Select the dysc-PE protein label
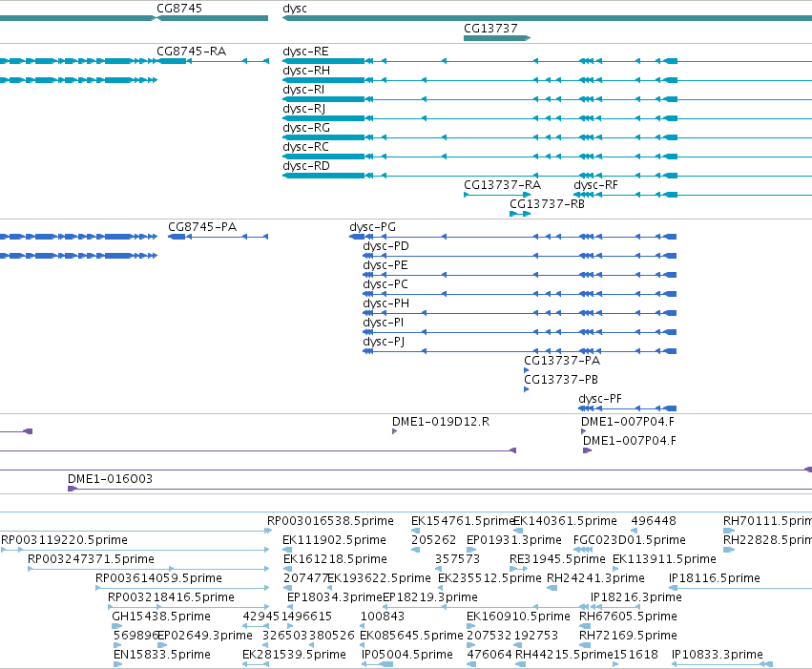Image resolution: width=812 pixels, height=669 pixels. tap(385, 265)
